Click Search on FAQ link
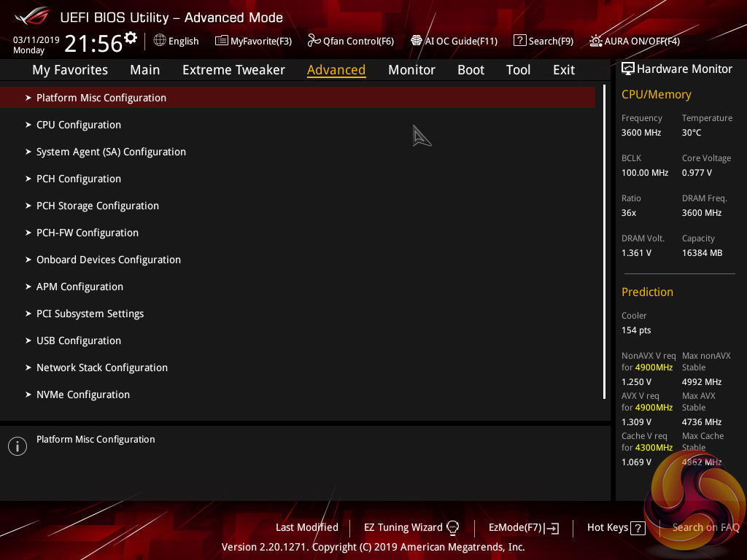The height and width of the screenshot is (560, 747). tap(706, 528)
